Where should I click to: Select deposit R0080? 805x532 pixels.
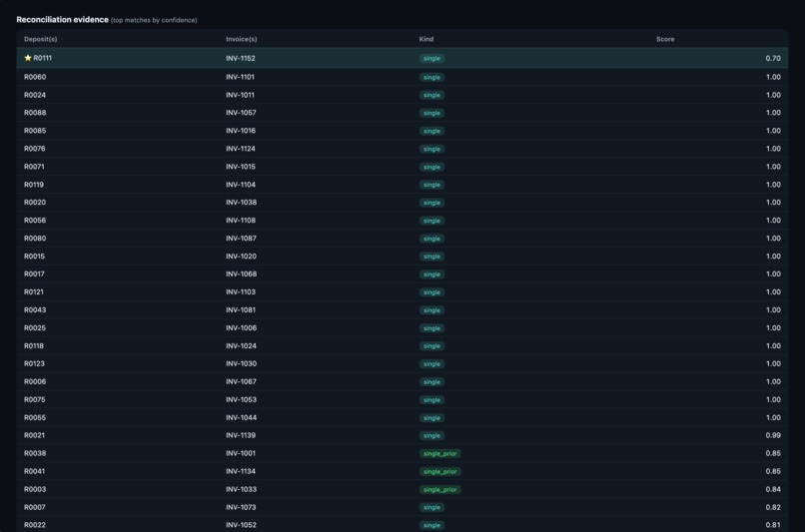[35, 238]
